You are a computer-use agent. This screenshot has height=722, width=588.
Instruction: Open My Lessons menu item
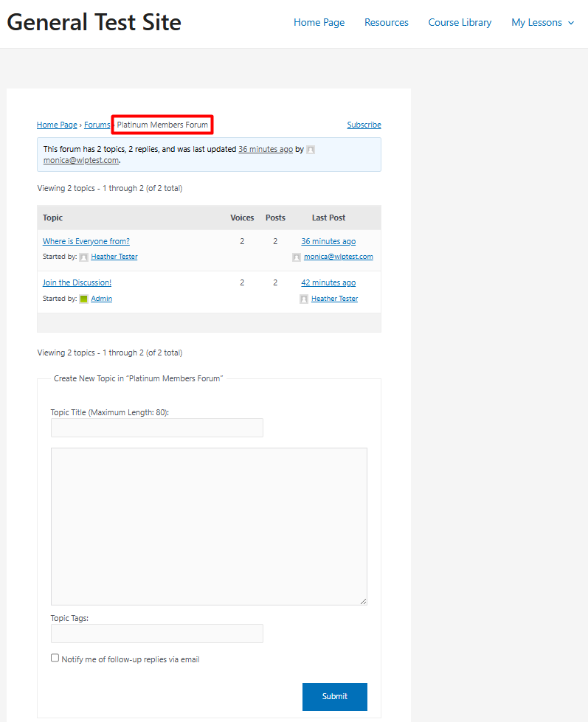536,23
